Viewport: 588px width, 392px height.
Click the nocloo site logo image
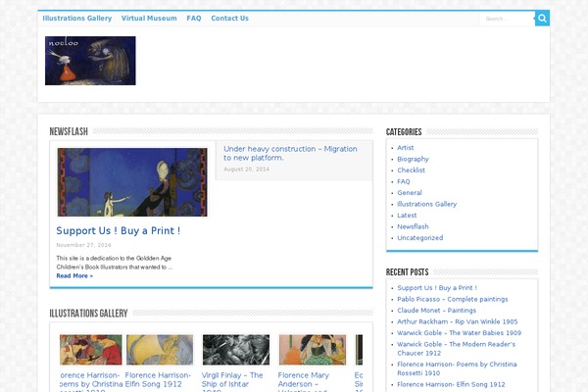click(90, 61)
